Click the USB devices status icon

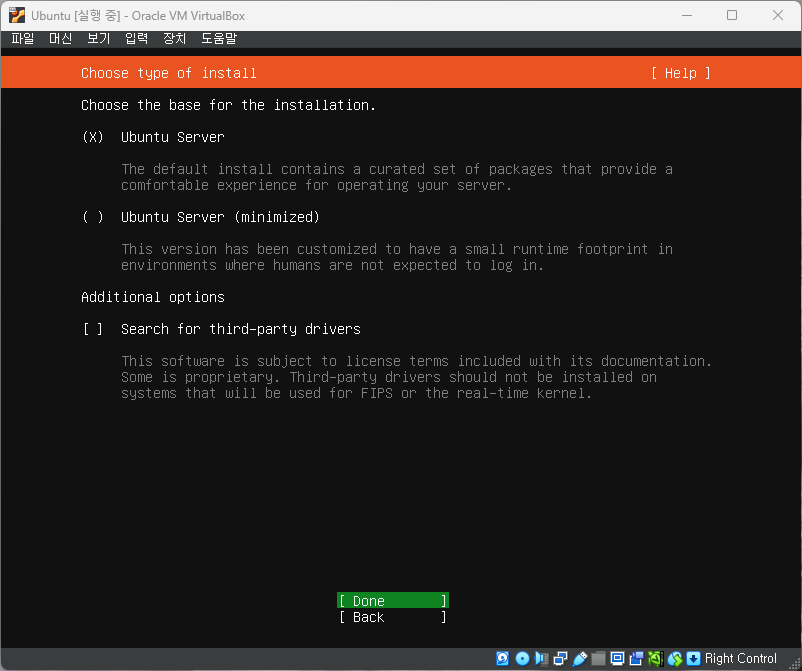point(580,658)
